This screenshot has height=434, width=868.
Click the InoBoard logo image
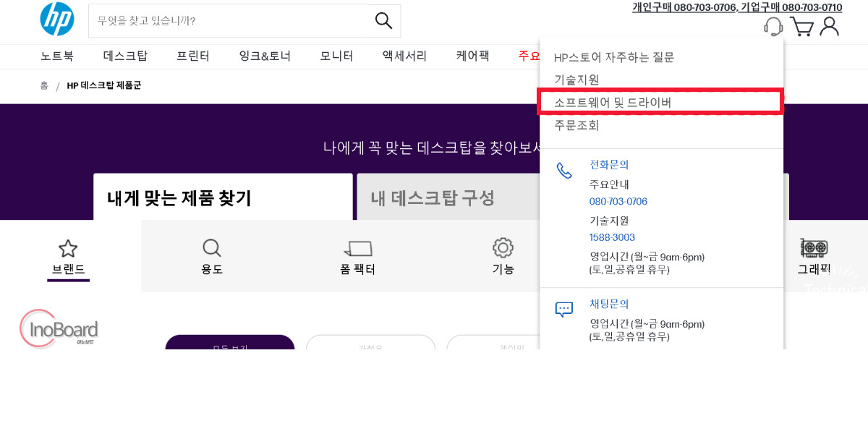pos(59,330)
